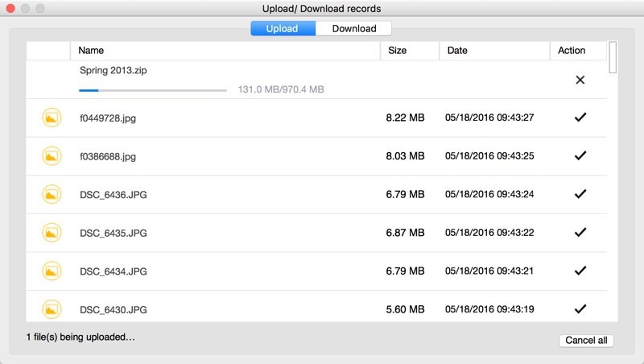Select file name f0386688.jpg
644x364 pixels.
click(108, 156)
